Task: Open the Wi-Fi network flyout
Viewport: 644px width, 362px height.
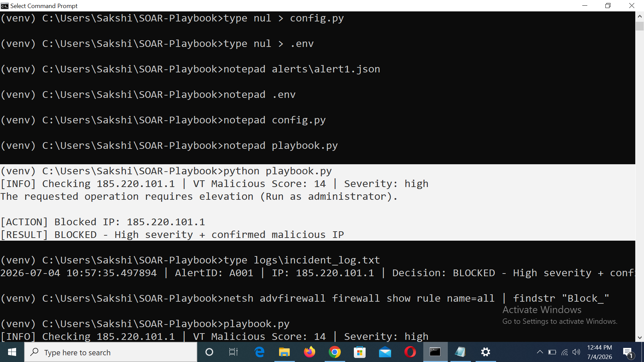Action: 565,352
